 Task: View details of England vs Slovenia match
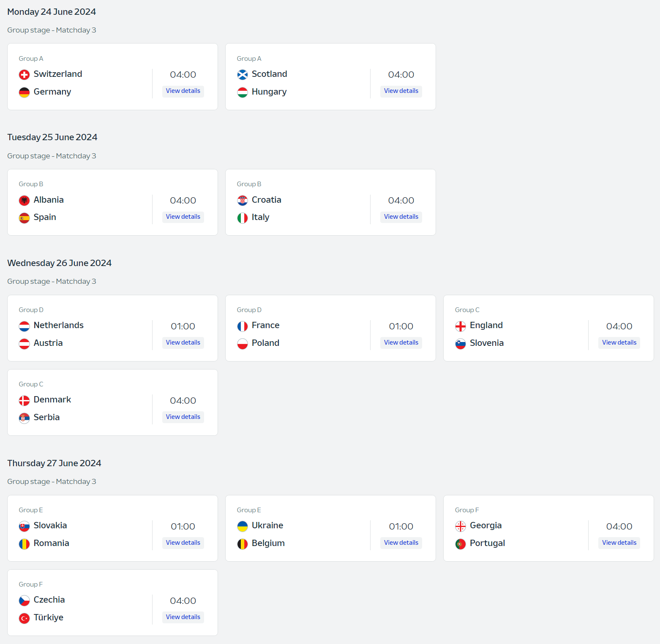[x=619, y=342]
